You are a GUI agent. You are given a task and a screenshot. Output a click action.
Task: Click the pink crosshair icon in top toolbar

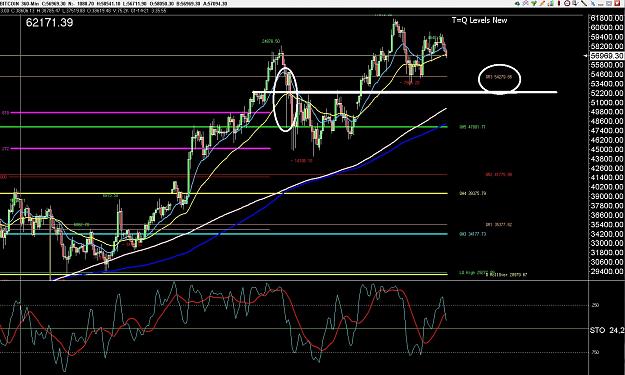point(525,3)
